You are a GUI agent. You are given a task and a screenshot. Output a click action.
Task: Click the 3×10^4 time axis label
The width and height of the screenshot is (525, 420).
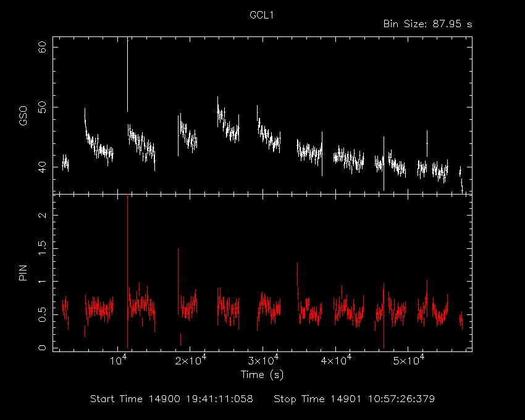coord(263,359)
